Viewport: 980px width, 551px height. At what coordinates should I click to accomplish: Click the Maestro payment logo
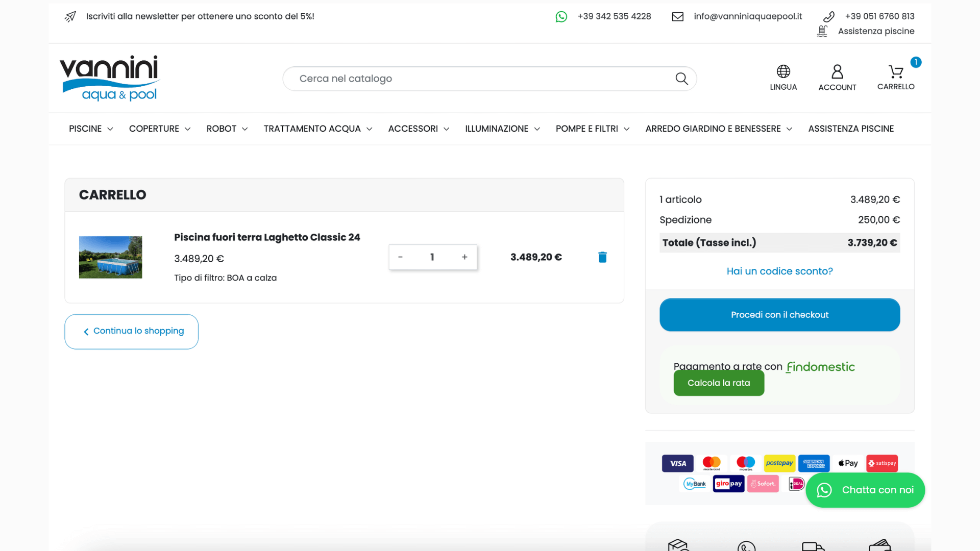pos(746,463)
